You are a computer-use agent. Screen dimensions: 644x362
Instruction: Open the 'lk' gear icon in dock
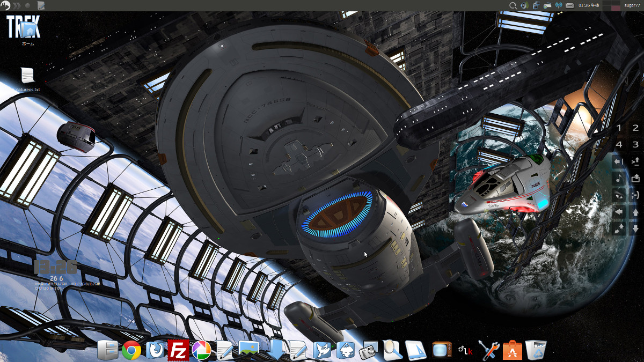coord(465,350)
